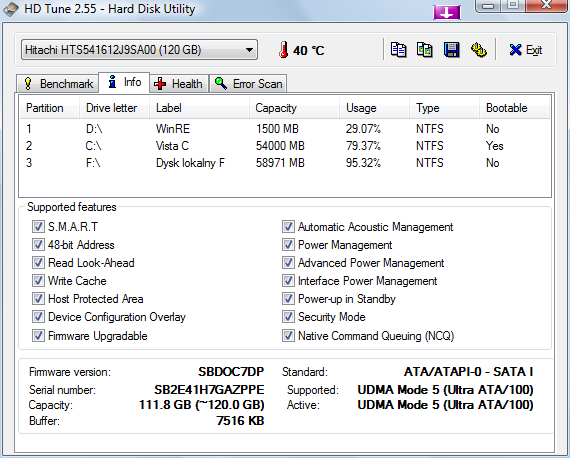Toggle the S.M.A.R.T checkbox
Image resolution: width=570 pixels, height=458 pixels.
pos(38,226)
